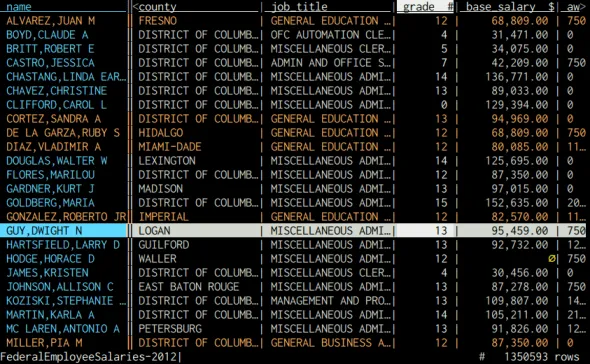The image size is (590, 364).
Task: Click ADMIN AND OFFICE S... job title
Action: (x=330, y=63)
